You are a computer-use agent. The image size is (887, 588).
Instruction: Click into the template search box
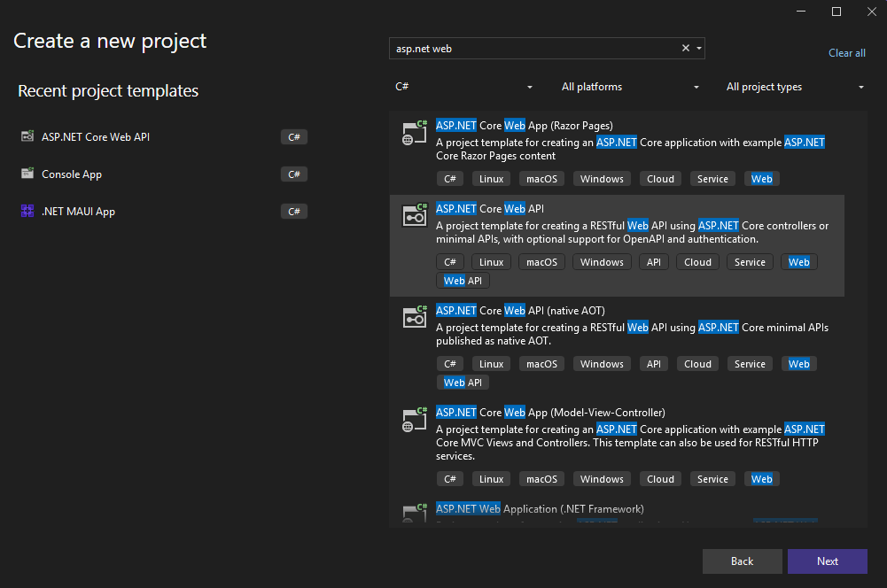(x=532, y=49)
